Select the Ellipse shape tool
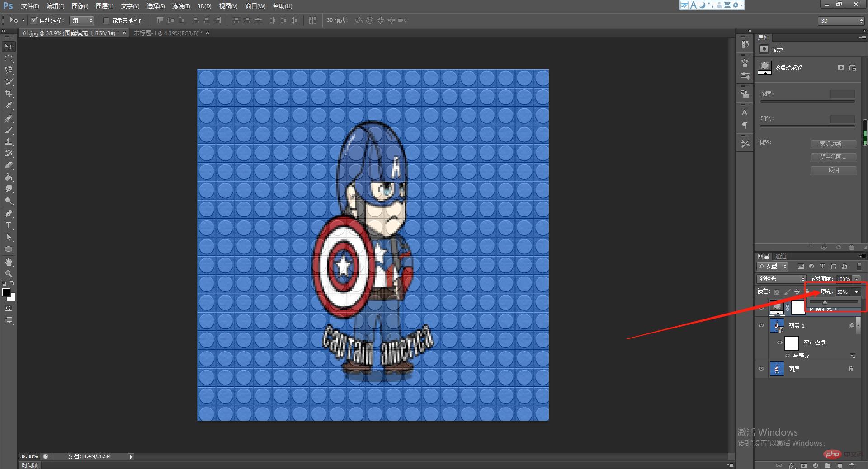Image resolution: width=868 pixels, height=469 pixels. pos(9,249)
